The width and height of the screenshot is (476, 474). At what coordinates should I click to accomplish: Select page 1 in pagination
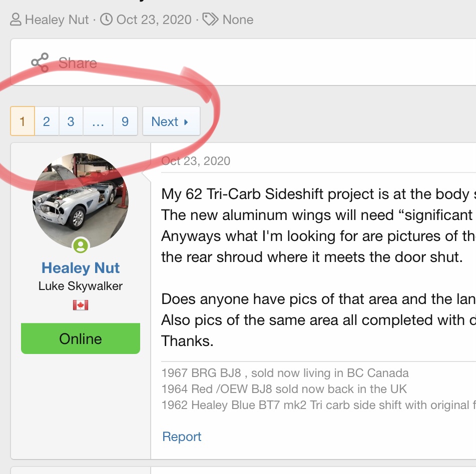click(22, 121)
